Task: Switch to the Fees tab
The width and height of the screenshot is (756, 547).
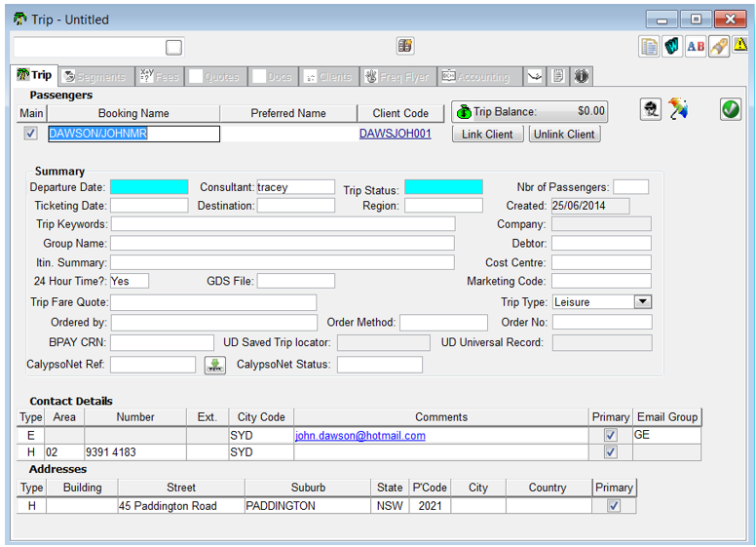Action: (160, 76)
